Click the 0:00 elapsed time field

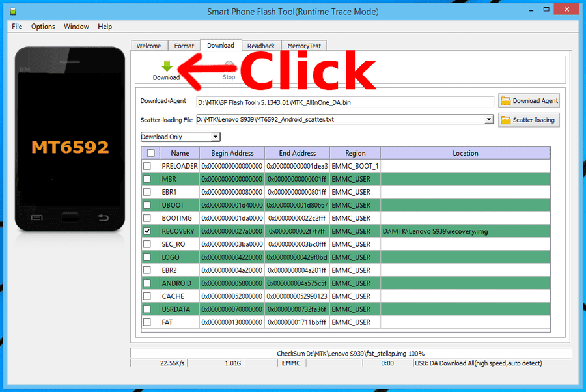point(387,363)
